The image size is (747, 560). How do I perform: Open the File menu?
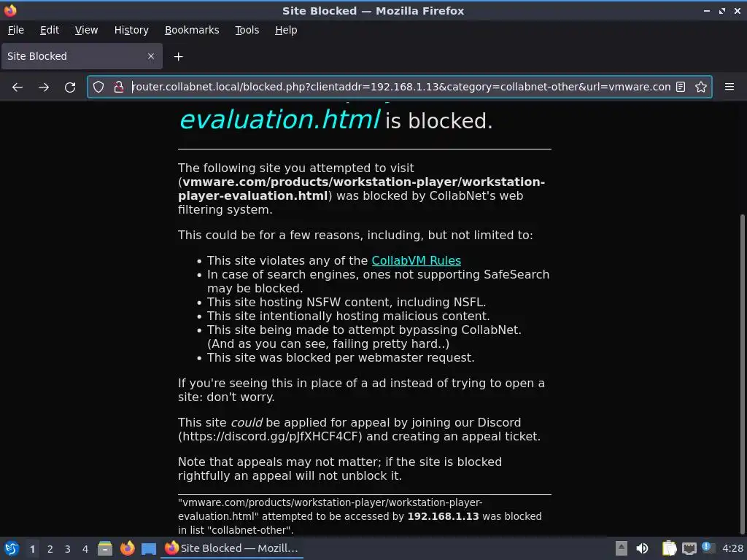click(x=16, y=30)
